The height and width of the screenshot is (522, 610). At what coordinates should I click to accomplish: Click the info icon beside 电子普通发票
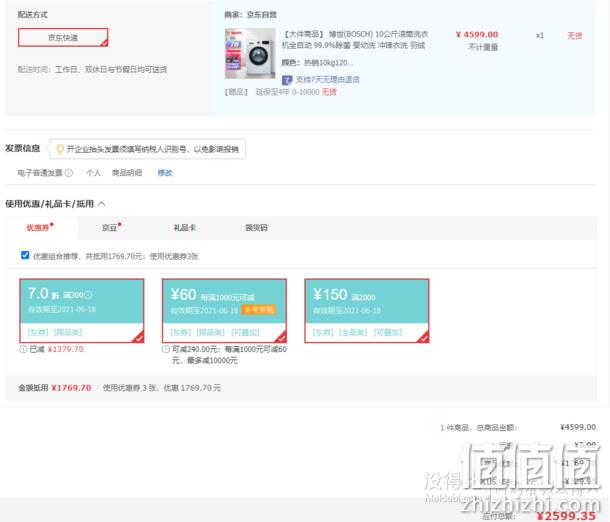69,173
